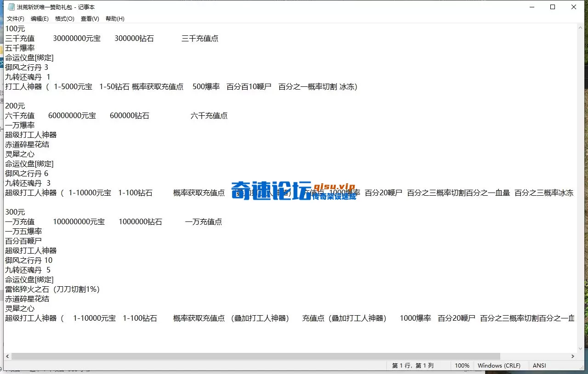Image resolution: width=588 pixels, height=374 pixels.
Task: Click the right arrow of horizontal scrollbar
Action: pos(573,356)
